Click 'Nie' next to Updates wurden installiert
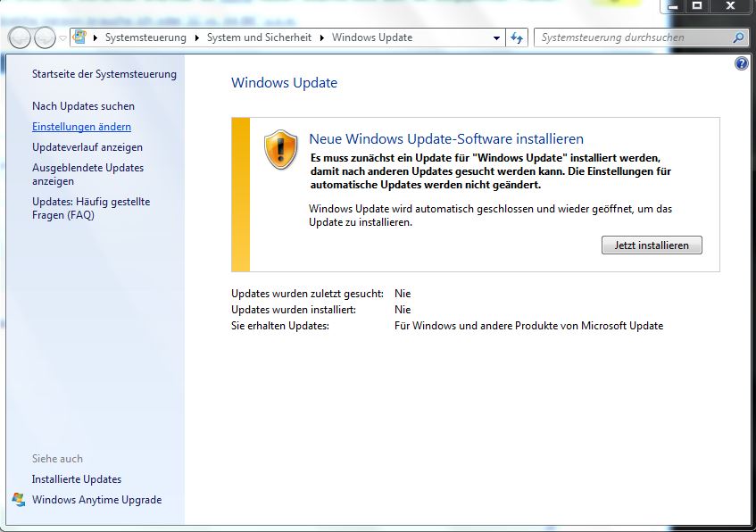756x532 pixels. tap(403, 309)
